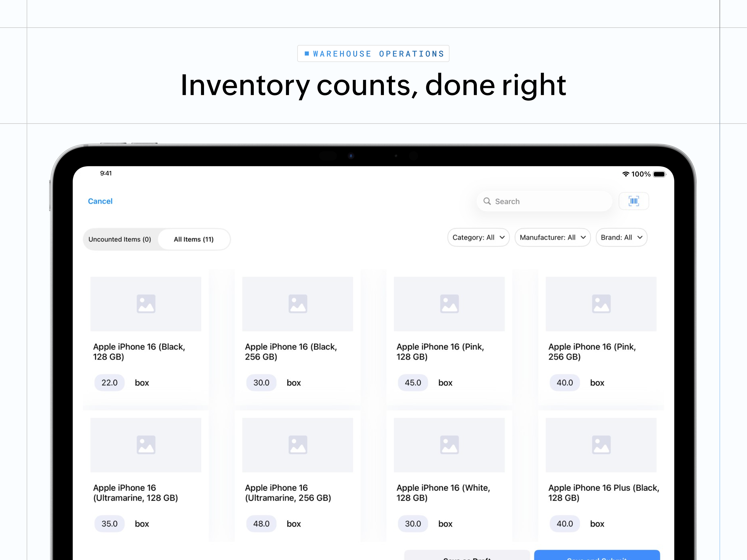Click the Save and Submit button
Screen dimensions: 747x560
pos(597,555)
